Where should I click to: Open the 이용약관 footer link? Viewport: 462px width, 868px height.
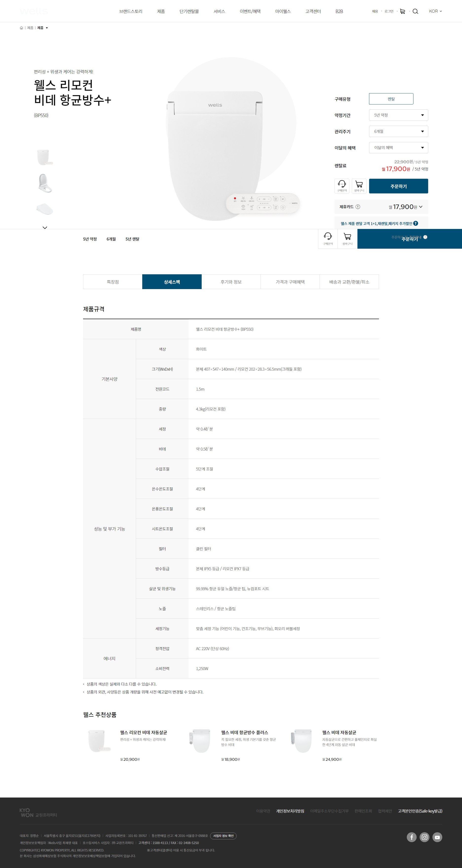pos(263,811)
